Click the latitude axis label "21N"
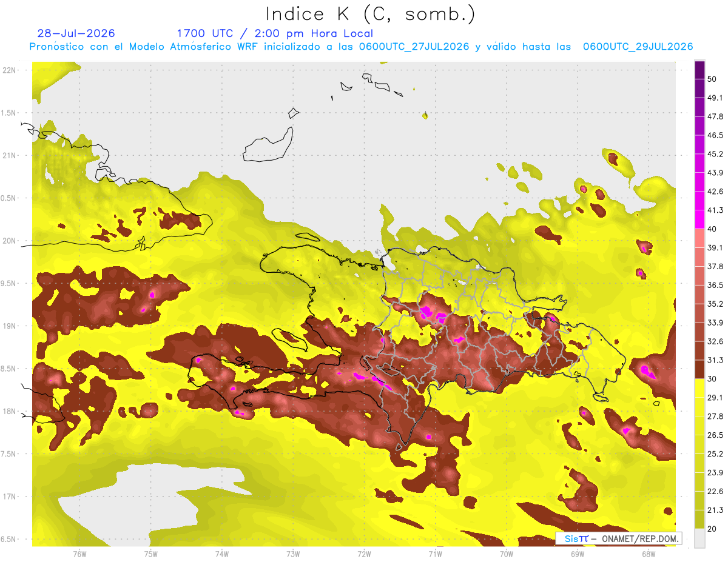This screenshot has width=728, height=562. [x=10, y=155]
